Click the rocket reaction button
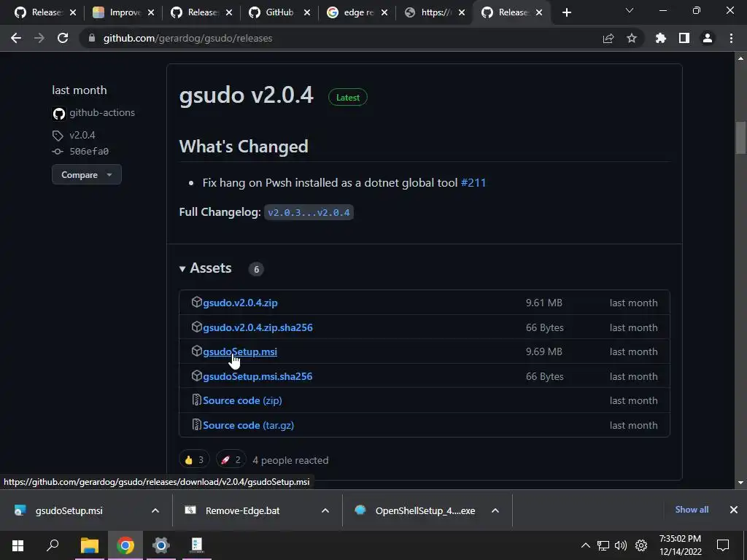The width and height of the screenshot is (747, 560). (x=231, y=460)
